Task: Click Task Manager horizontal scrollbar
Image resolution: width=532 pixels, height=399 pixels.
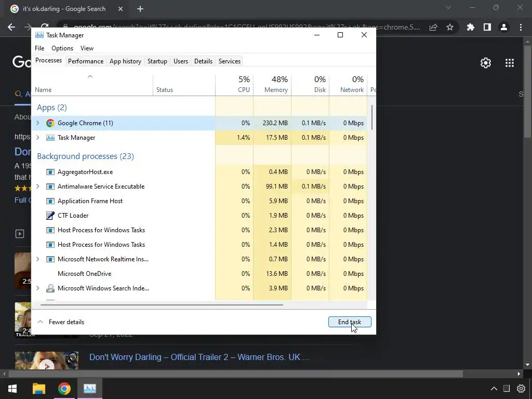Action: (162, 305)
